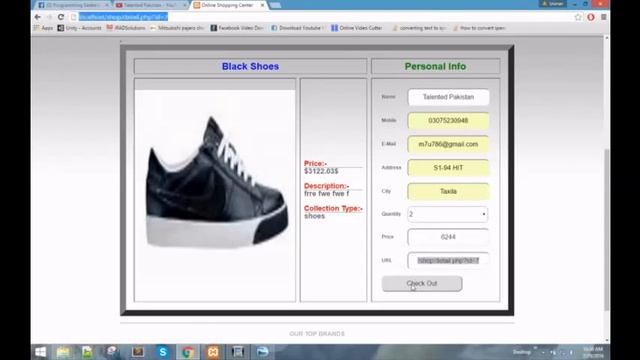Viewport: 640px width, 360px height.
Task: Click the E-Mail input field
Action: pos(448,144)
